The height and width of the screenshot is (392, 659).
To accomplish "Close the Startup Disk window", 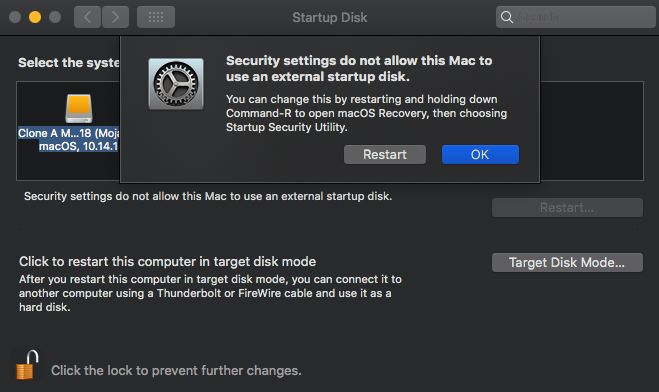I will pos(15,17).
